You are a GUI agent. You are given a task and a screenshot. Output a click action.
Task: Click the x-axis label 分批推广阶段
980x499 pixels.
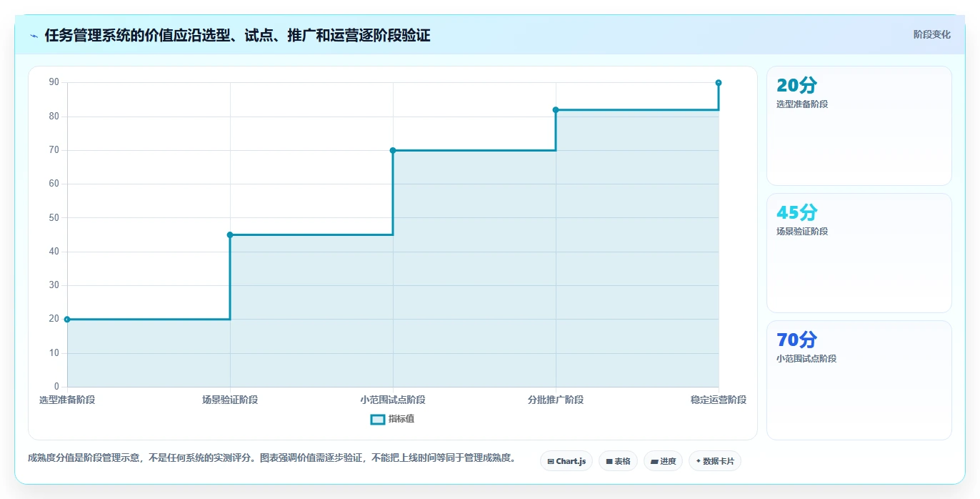tap(556, 400)
